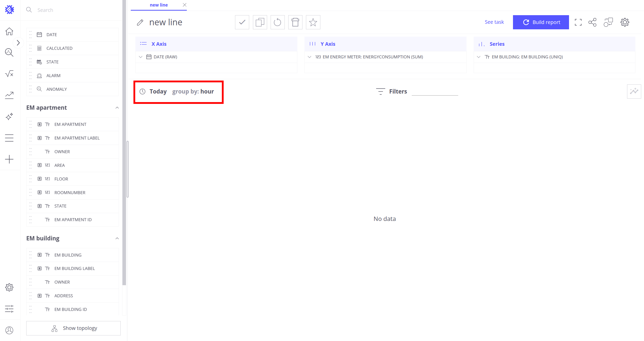Click the checkmark save icon
The width and height of the screenshot is (644, 341).
(242, 22)
